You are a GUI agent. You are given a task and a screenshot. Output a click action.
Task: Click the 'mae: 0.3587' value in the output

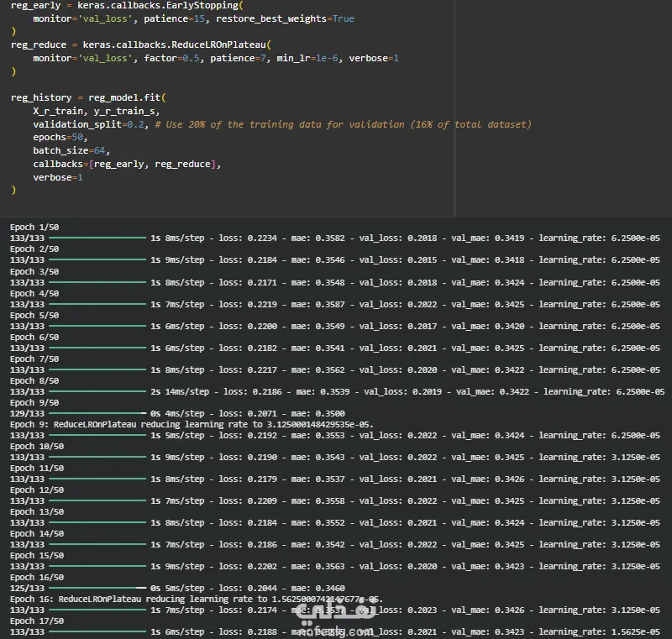pos(318,305)
